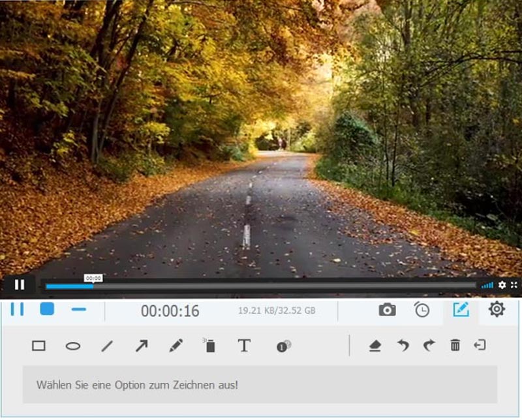Choose the numbered callout tool
The image size is (522, 420).
283,346
